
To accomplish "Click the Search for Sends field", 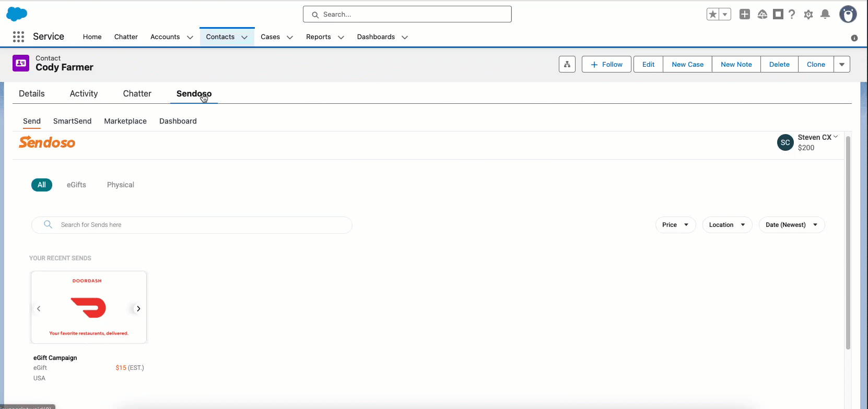I will [192, 225].
